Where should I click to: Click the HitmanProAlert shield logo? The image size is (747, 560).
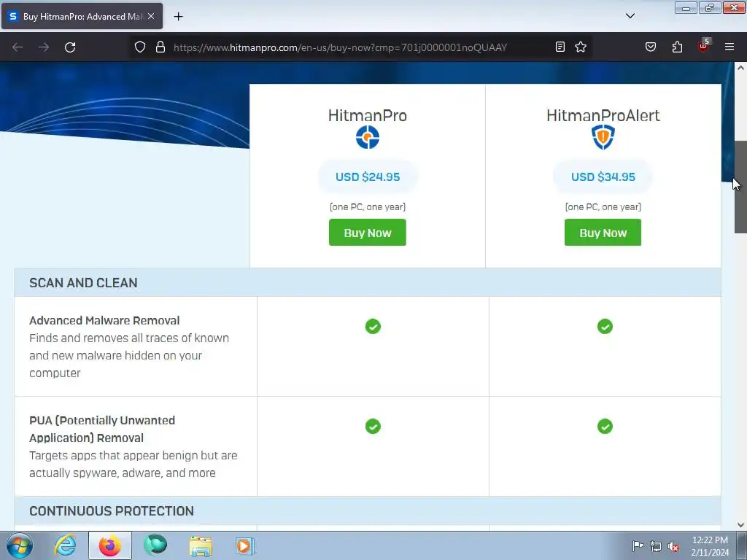[603, 137]
